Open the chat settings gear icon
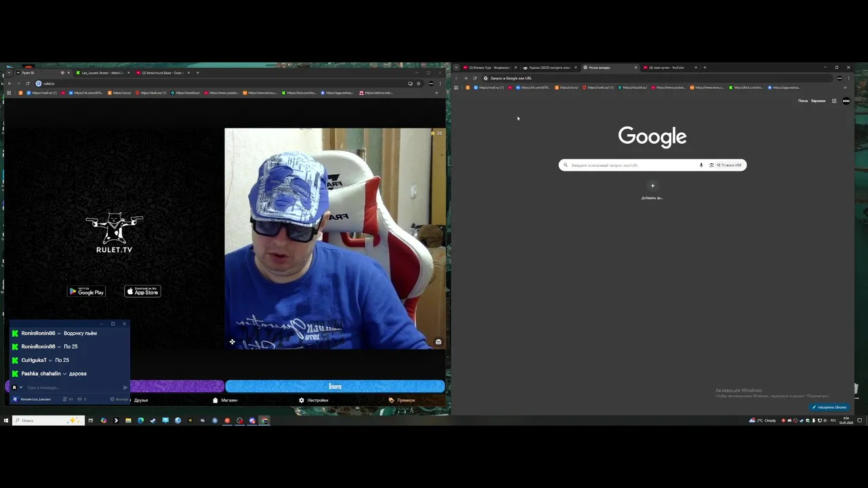Screen dimensions: 868x488 pos(113,399)
